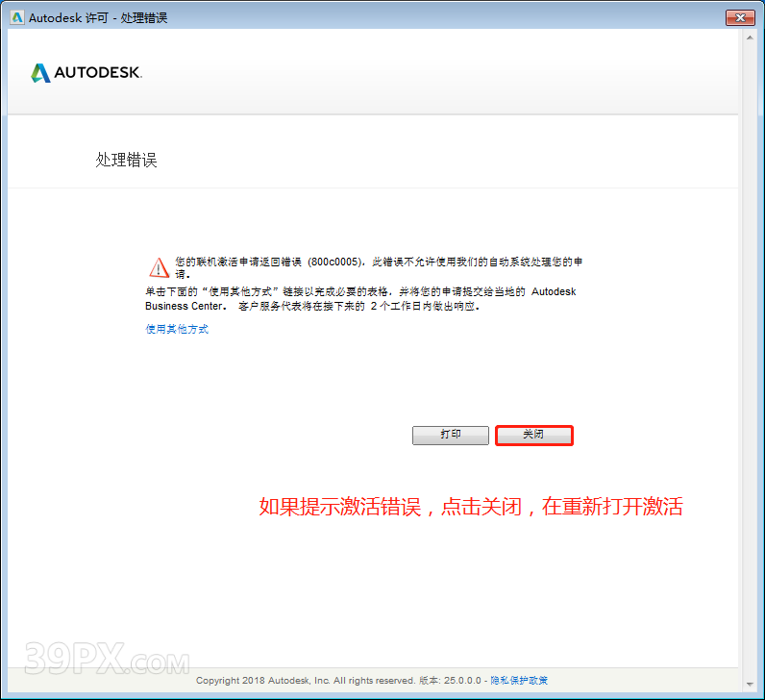Click the error code 800c0005 text
Screen dimensions: 765x700
[333, 262]
